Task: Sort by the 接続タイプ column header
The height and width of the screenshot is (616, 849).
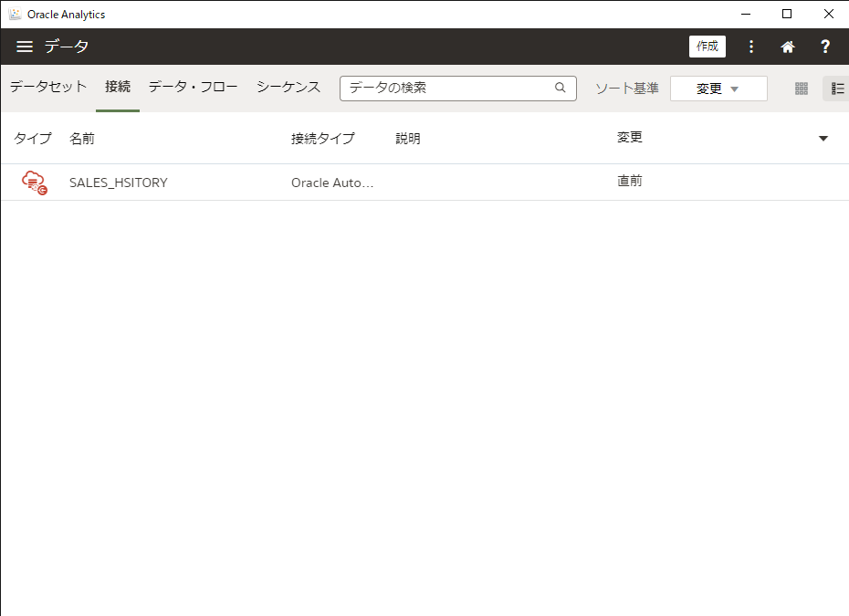Action: [322, 139]
